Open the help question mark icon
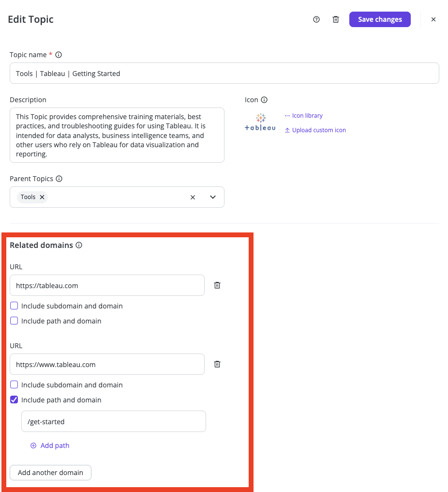 coord(316,19)
